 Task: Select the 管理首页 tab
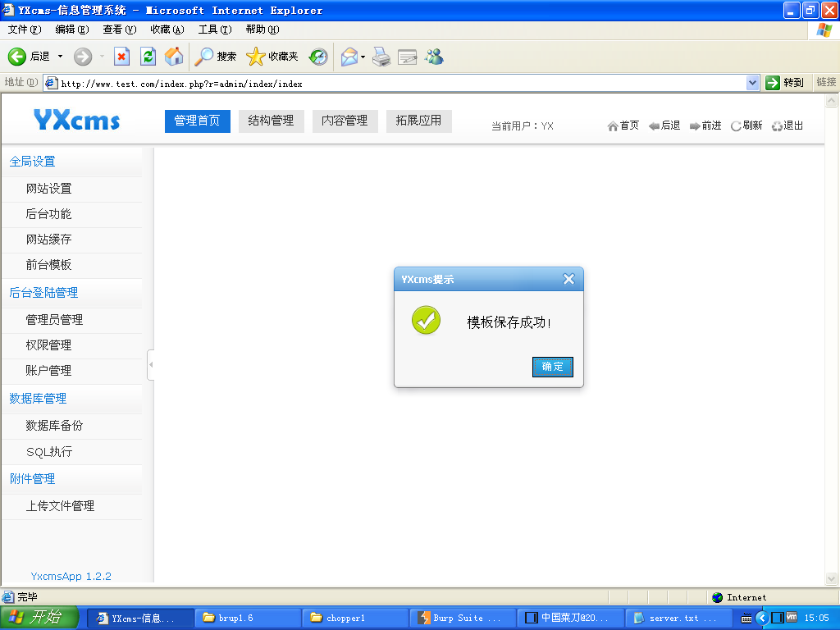coord(197,121)
